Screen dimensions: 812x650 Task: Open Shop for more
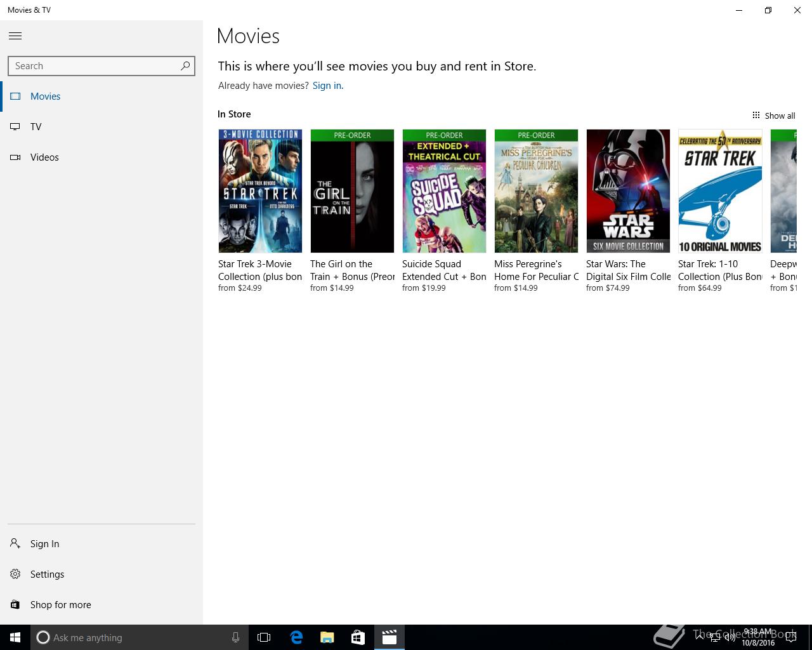click(101, 605)
